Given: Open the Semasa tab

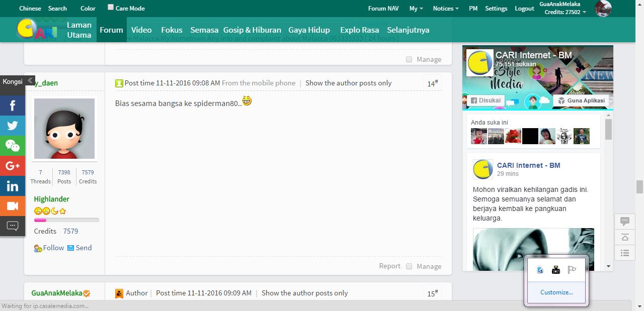Looking at the screenshot, I should (x=204, y=30).
